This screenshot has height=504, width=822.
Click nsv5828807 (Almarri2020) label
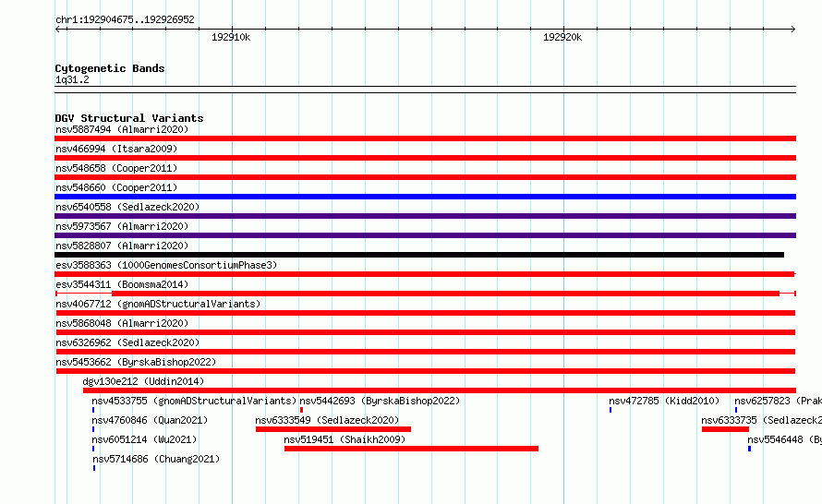coord(122,246)
